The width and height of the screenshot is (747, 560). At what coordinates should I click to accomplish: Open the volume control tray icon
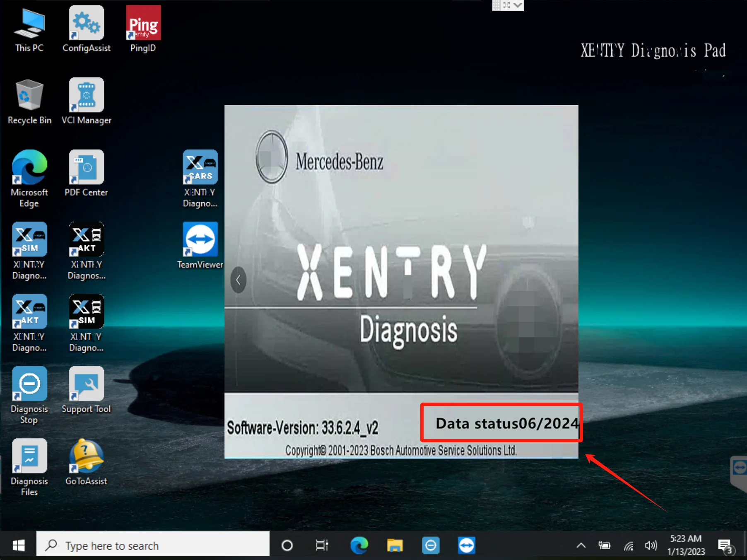pyautogui.click(x=651, y=546)
